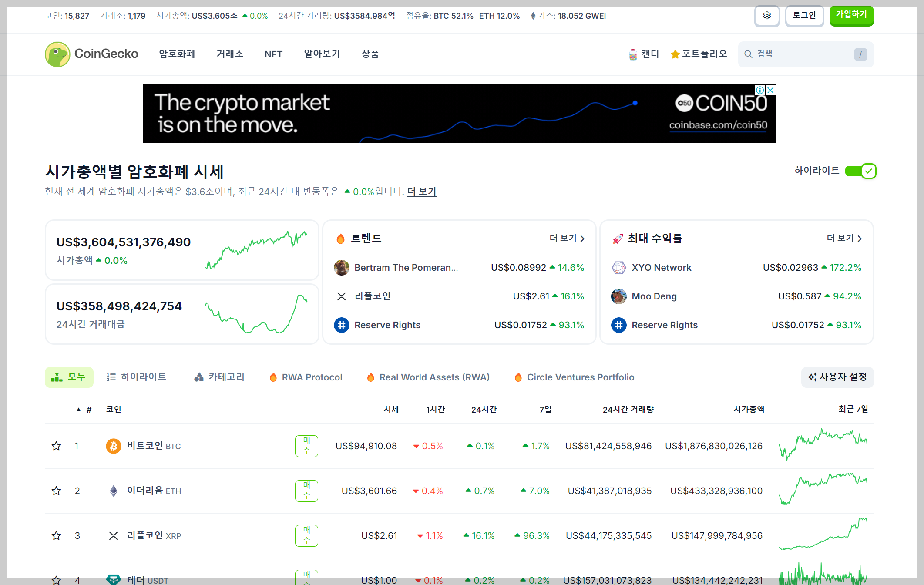This screenshot has width=924, height=585.
Task: Click the 더 보기 link under the heading
Action: pyautogui.click(x=422, y=192)
